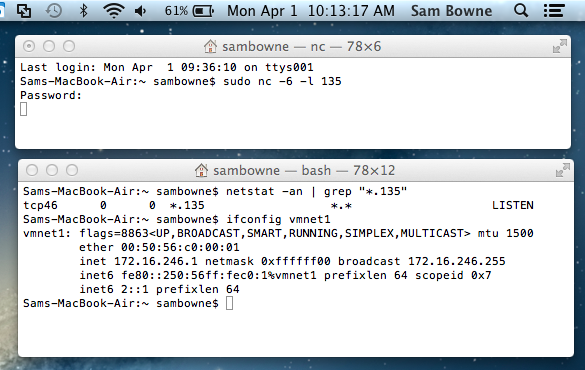Click the Wi-Fi status icon
This screenshot has height=370, width=585.
(x=114, y=10)
